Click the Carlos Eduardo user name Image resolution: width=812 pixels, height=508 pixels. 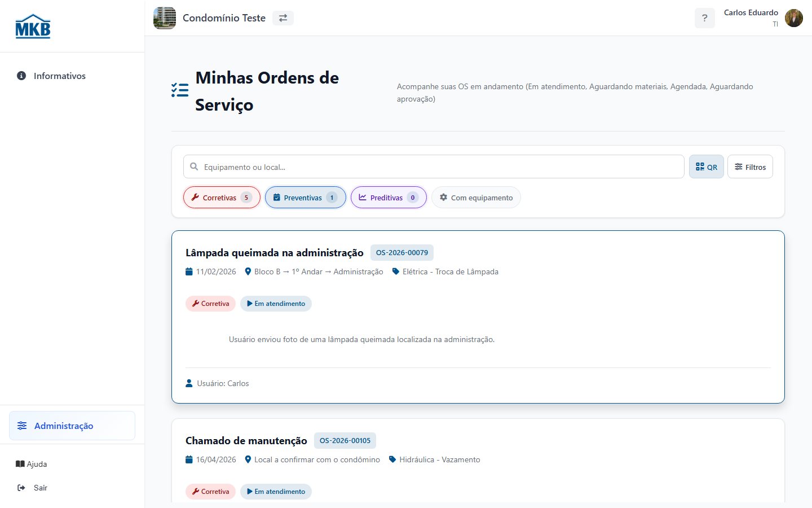(x=751, y=12)
